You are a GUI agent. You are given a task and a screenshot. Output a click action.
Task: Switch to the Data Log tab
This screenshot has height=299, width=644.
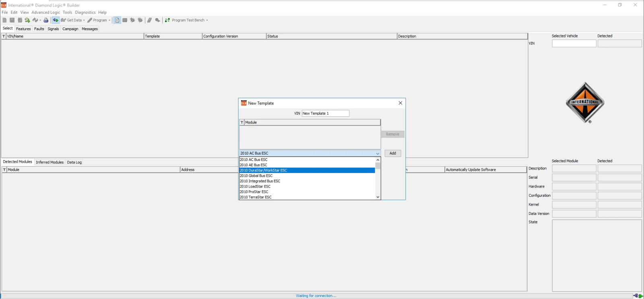tap(74, 162)
